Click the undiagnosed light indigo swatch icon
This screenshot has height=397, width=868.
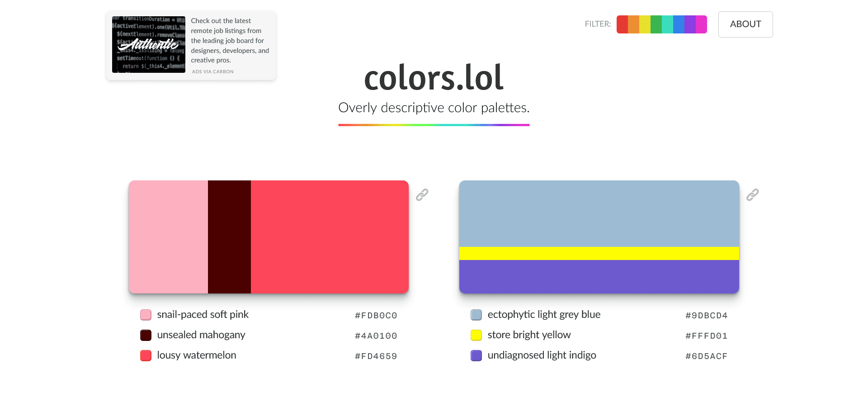click(476, 355)
